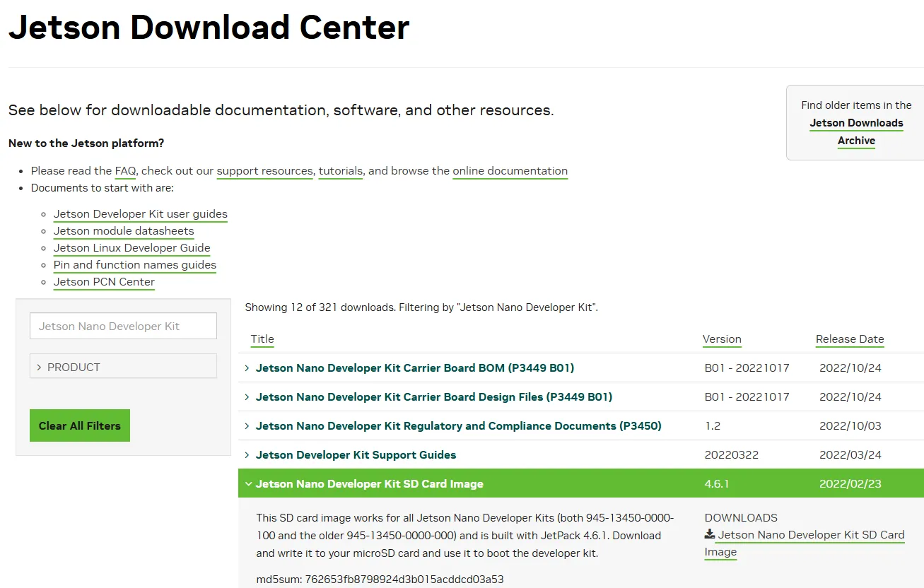Expand the Regulatory and Compliance Documents row
This screenshot has height=588, width=924.
tap(247, 426)
